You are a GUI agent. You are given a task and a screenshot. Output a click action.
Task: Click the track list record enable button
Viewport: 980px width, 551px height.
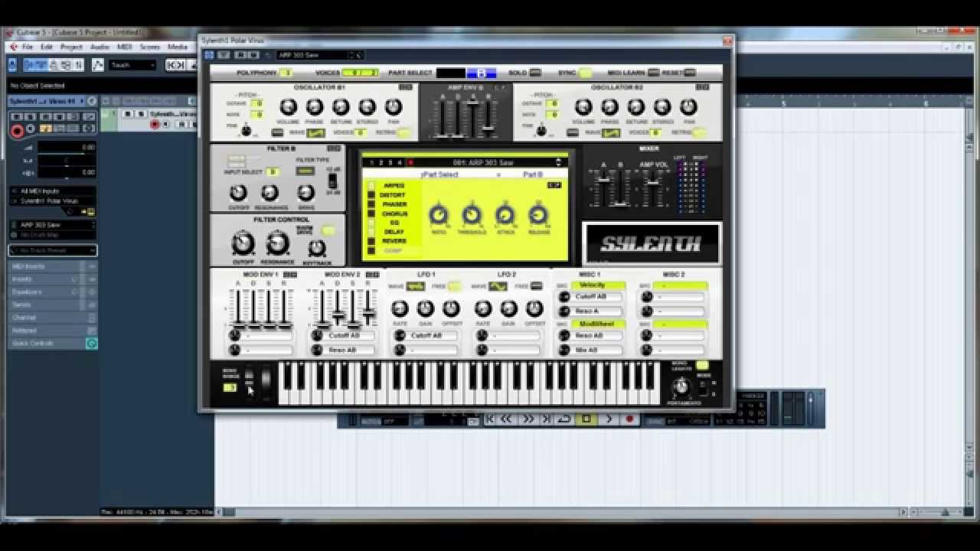pos(155,124)
